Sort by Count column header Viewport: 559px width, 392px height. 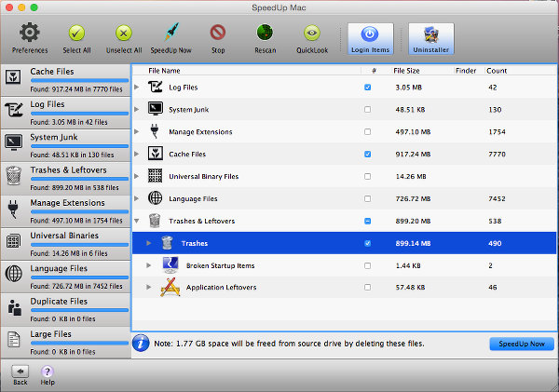click(497, 71)
